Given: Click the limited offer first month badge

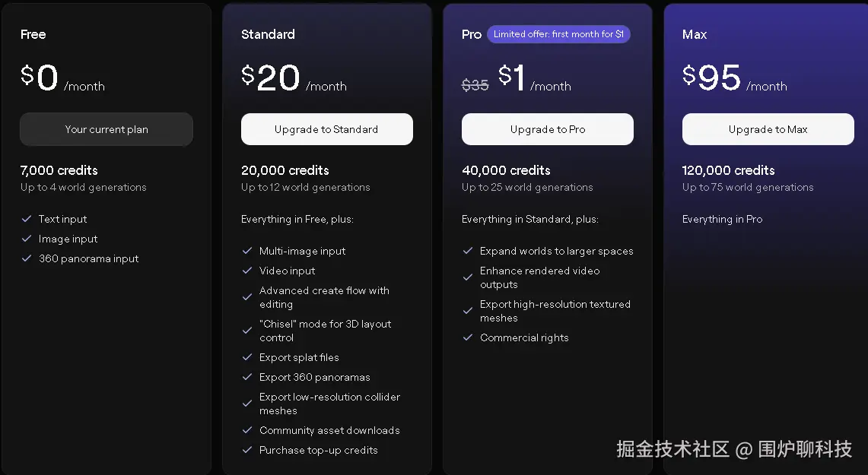Looking at the screenshot, I should tap(558, 34).
